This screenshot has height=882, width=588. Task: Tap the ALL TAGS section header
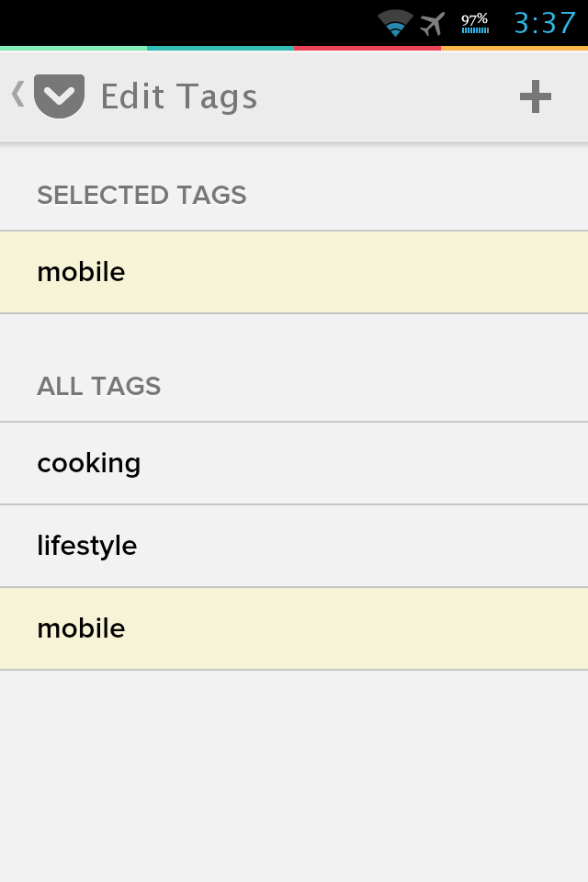coord(99,387)
